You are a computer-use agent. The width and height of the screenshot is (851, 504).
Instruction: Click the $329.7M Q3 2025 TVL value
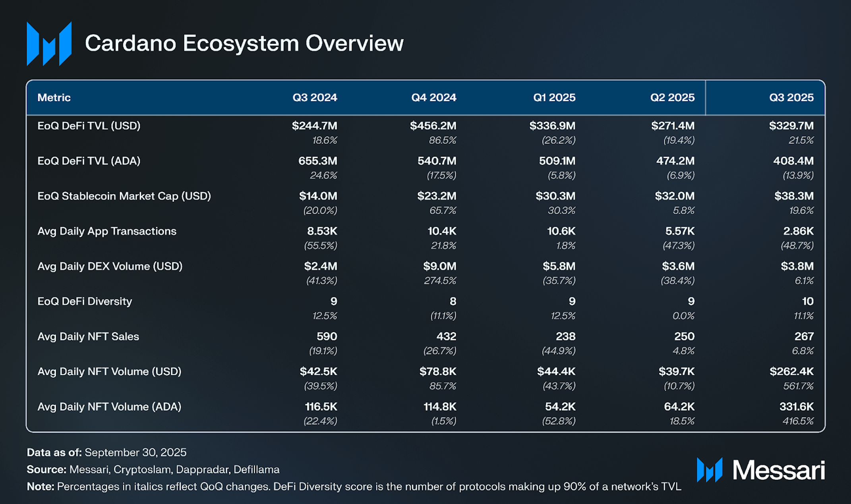791,126
